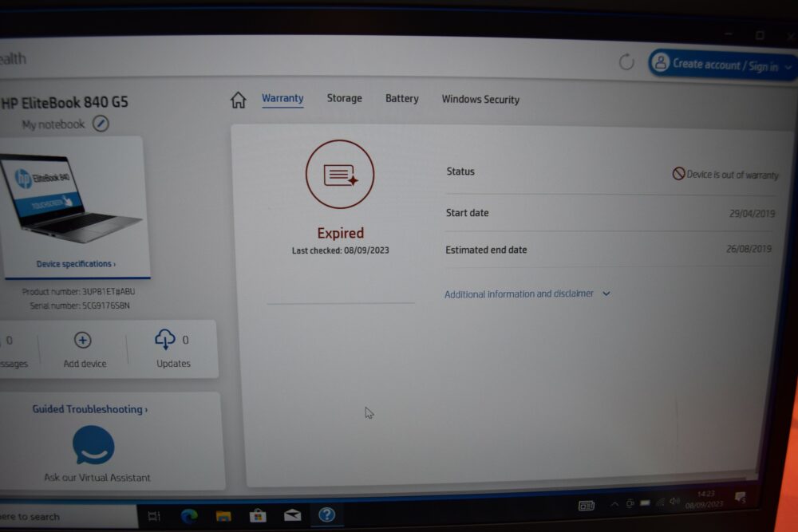Click HP Support Assistant taskbar icon
This screenshot has width=798, height=532.
[x=326, y=514]
